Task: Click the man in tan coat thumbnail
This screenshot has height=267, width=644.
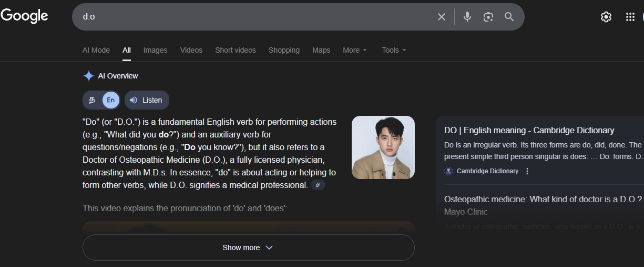Action: (x=383, y=147)
